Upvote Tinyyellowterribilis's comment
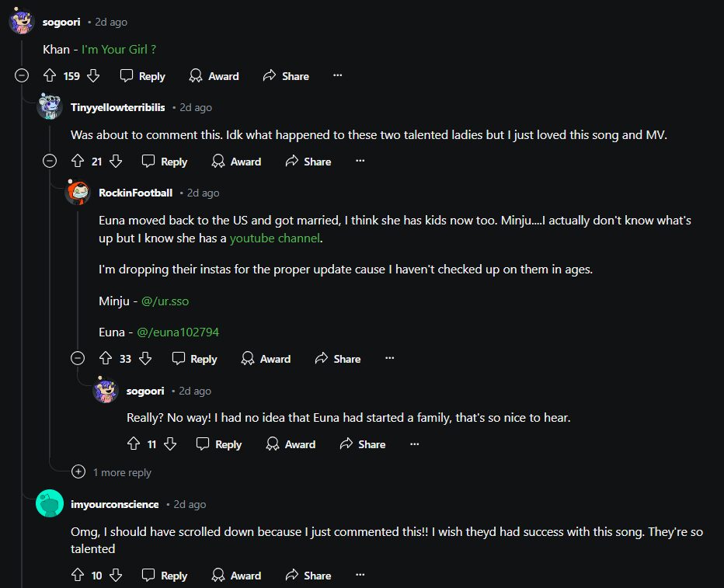This screenshot has width=724, height=588. pos(77,162)
